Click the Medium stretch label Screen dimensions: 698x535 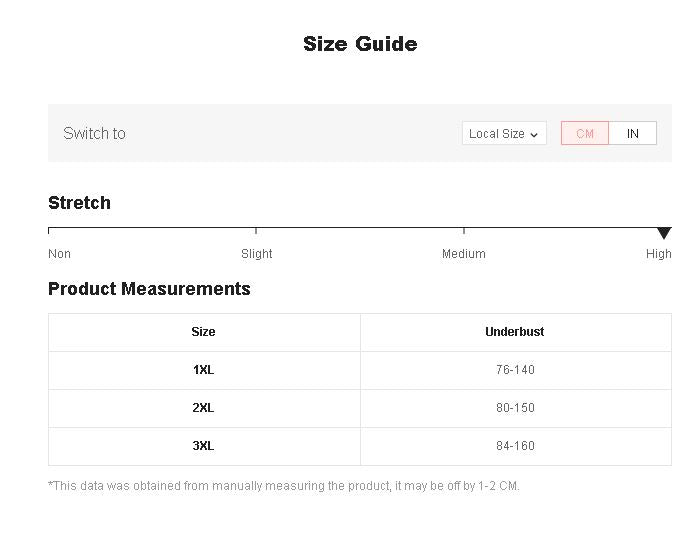[x=464, y=254]
